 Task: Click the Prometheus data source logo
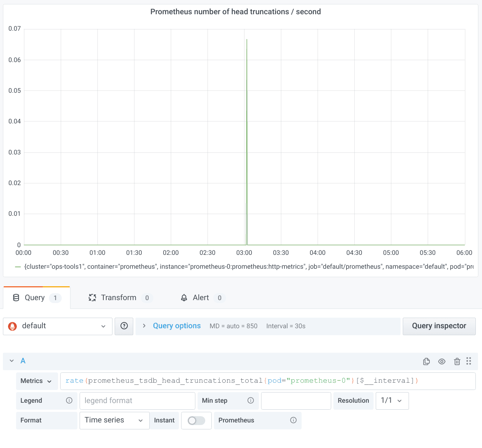tap(13, 326)
